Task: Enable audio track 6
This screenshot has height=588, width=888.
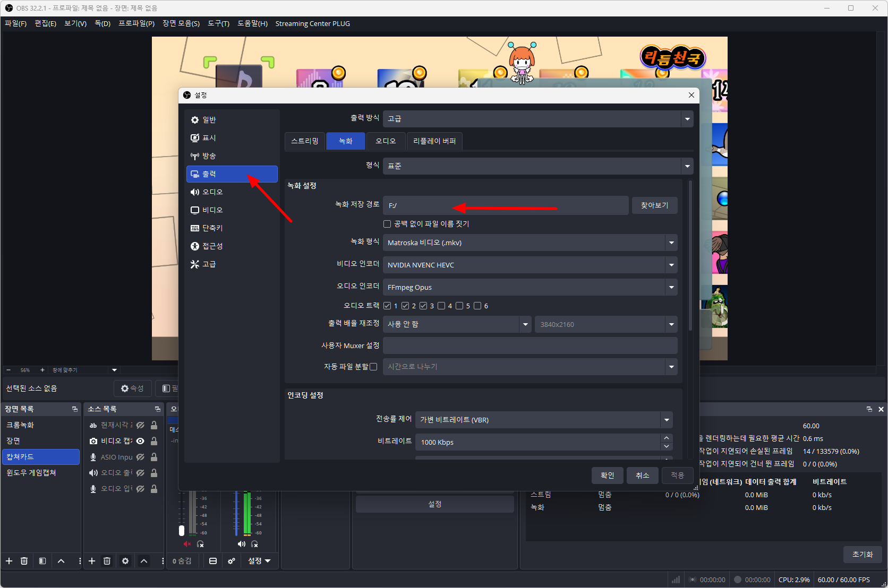Action: point(477,306)
